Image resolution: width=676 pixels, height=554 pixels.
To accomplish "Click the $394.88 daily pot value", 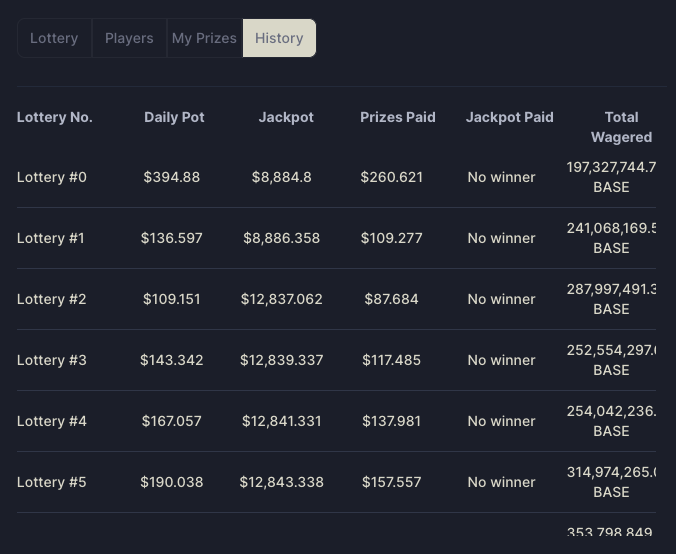I will [172, 177].
